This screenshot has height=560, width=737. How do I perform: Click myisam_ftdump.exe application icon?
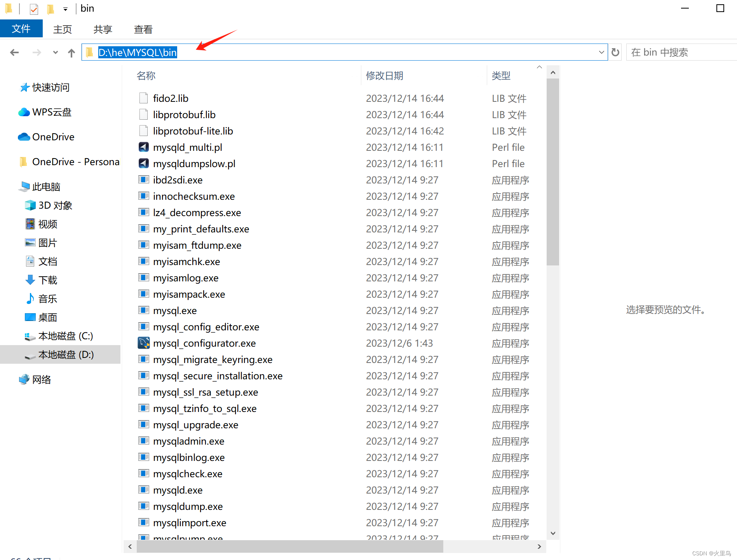(x=143, y=245)
